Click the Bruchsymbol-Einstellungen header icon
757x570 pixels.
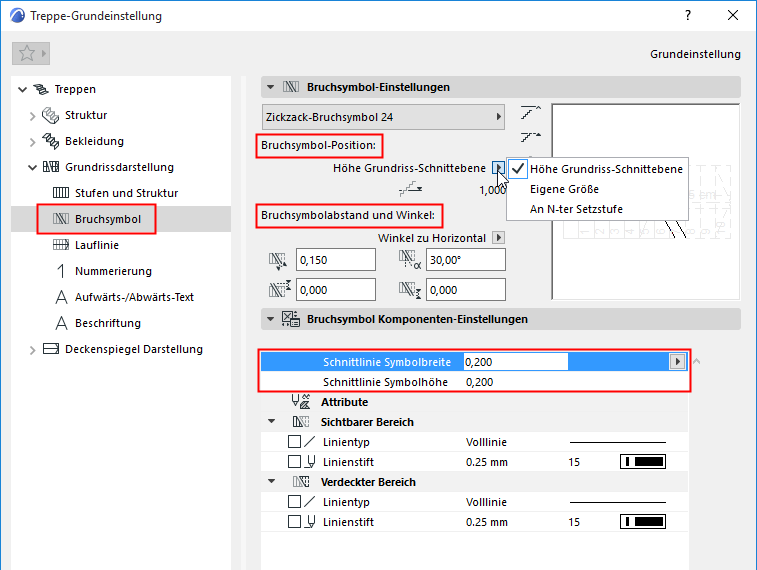pos(291,87)
